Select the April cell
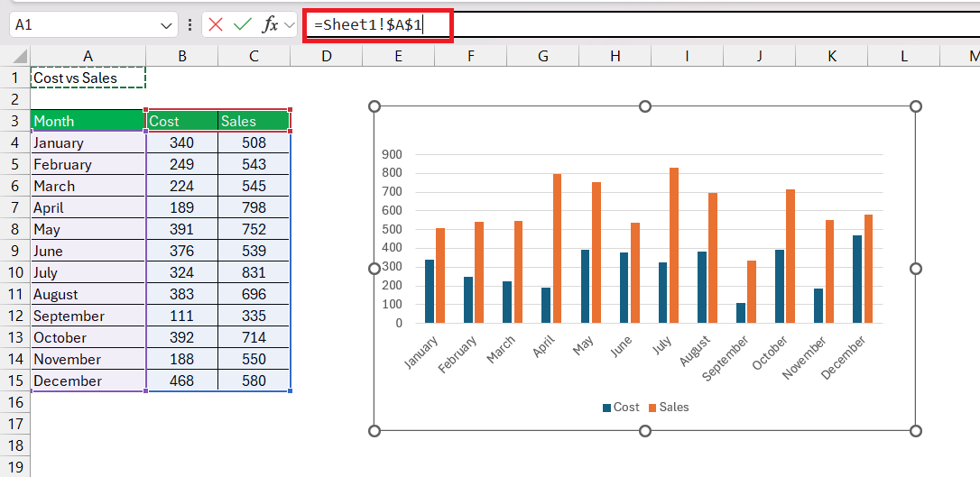980x477 pixels. click(88, 207)
